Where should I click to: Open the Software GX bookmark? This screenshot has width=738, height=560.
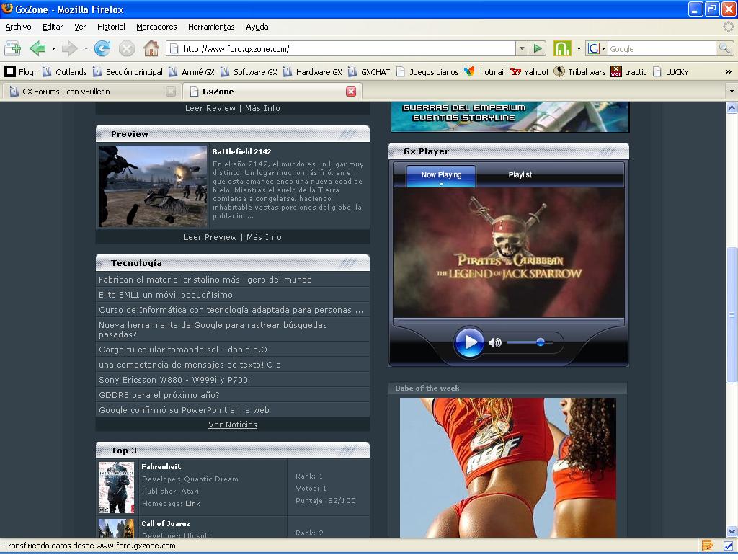[x=249, y=72]
